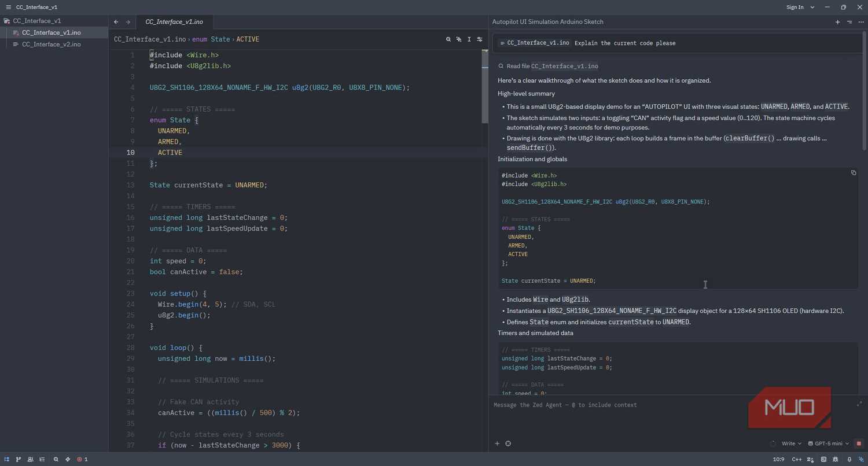Expand the message editor
868x466 pixels.
pyautogui.click(x=859, y=404)
